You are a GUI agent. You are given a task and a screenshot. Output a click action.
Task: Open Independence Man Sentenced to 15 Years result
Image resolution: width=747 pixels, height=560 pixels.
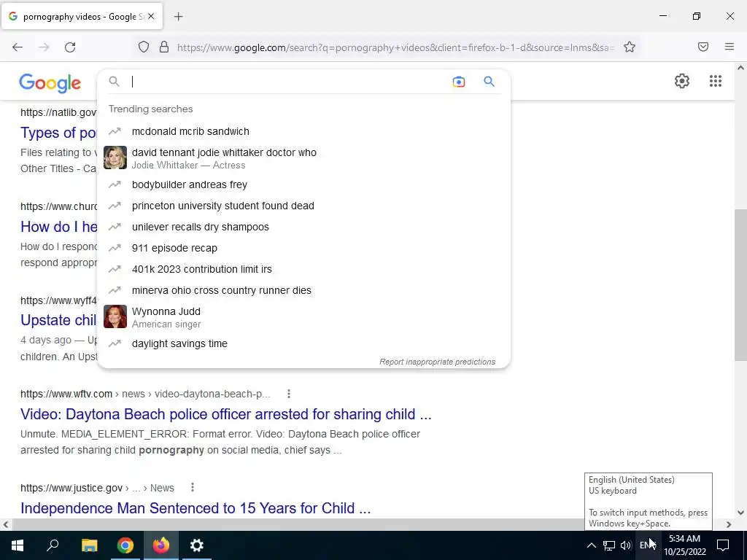coord(196,508)
